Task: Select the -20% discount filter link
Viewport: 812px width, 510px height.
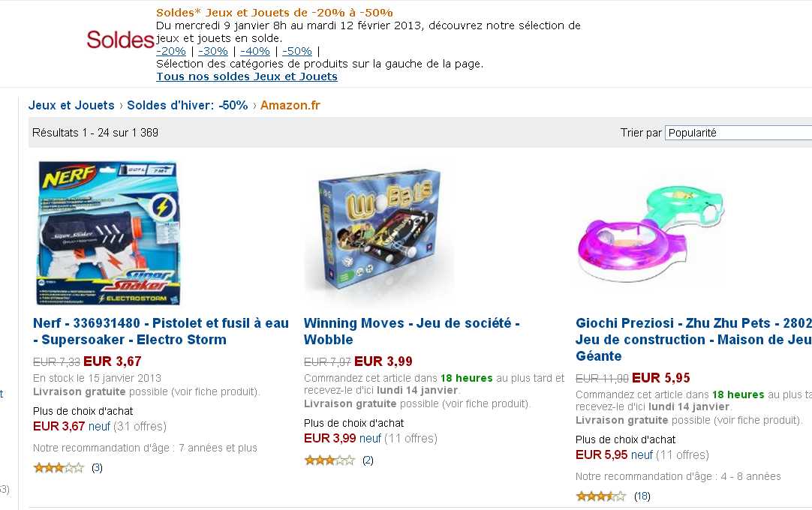Action: tap(171, 51)
